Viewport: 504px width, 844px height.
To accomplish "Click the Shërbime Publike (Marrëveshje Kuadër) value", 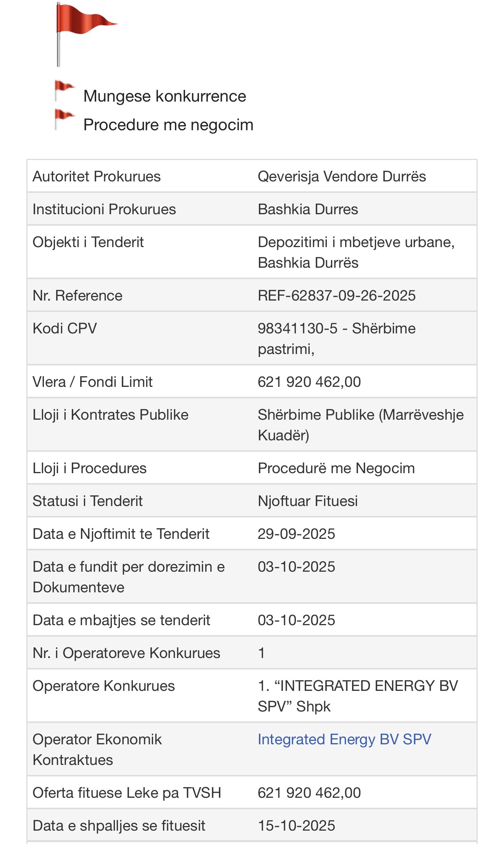I will (360, 425).
